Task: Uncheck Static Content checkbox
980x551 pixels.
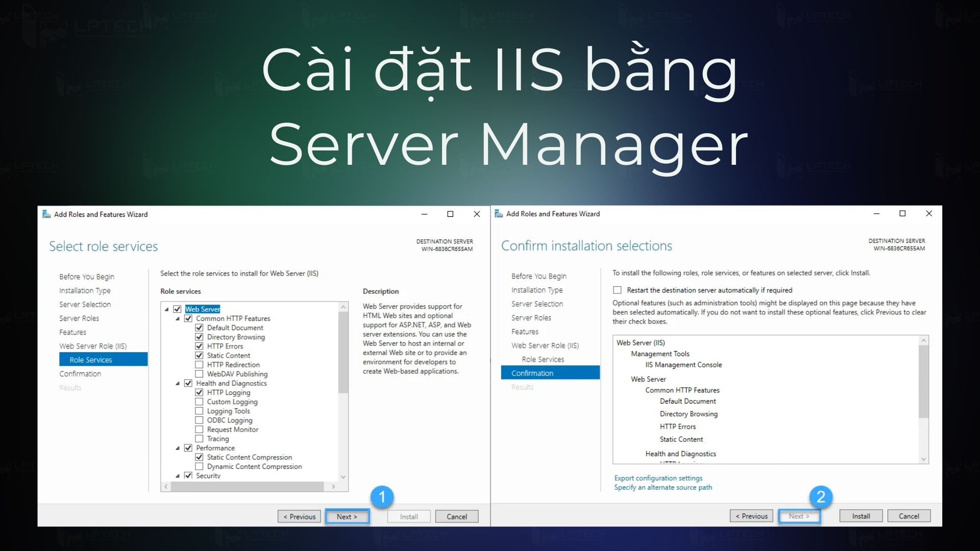Action: coord(200,355)
